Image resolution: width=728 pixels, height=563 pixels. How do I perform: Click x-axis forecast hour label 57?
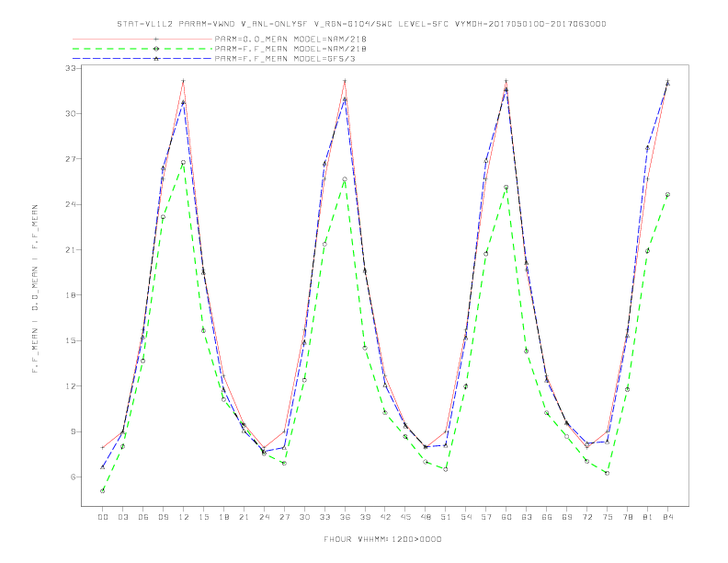point(486,517)
